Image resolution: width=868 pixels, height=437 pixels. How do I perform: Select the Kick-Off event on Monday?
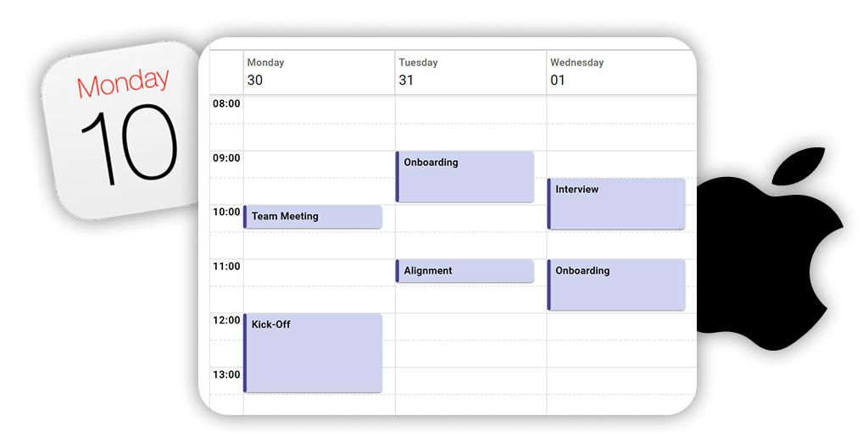pyautogui.click(x=313, y=353)
